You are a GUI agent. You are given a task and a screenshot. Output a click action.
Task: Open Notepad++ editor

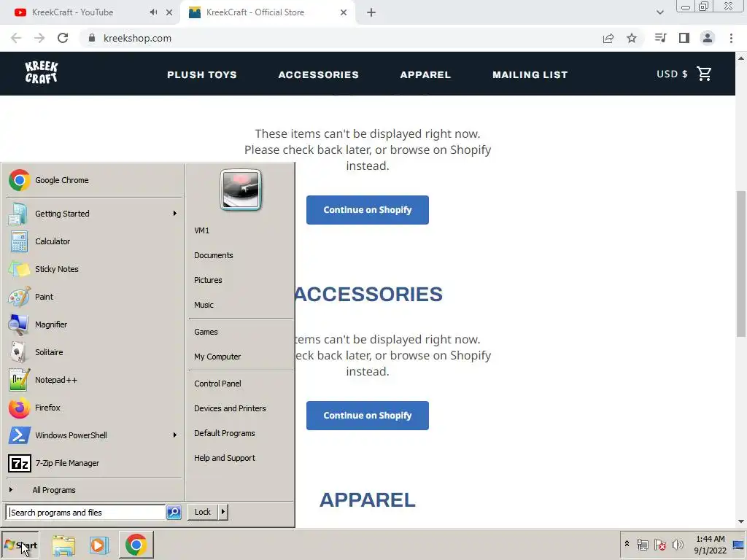[93, 380]
